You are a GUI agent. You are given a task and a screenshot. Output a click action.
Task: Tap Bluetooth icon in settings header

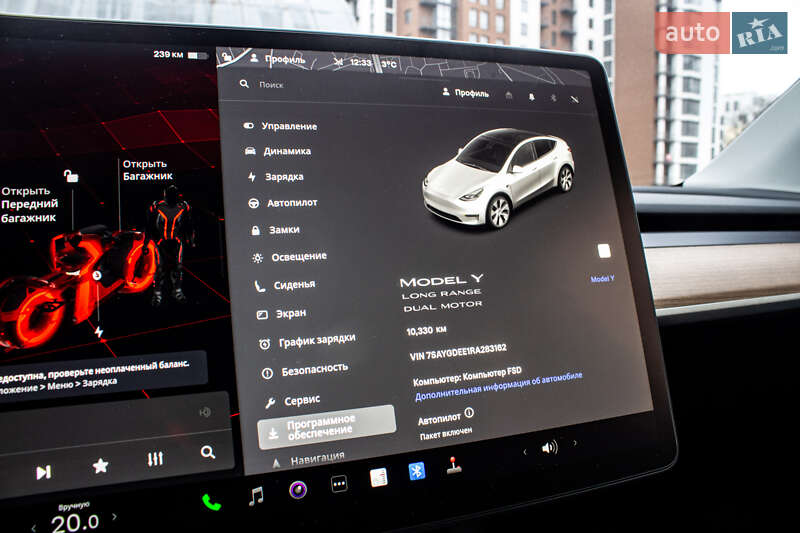[554, 97]
